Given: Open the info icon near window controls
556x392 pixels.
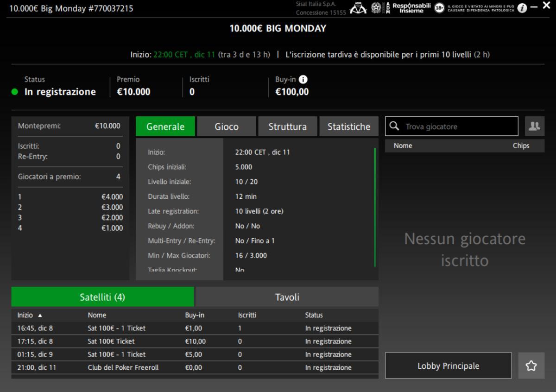Looking at the screenshot, I should 523,7.
